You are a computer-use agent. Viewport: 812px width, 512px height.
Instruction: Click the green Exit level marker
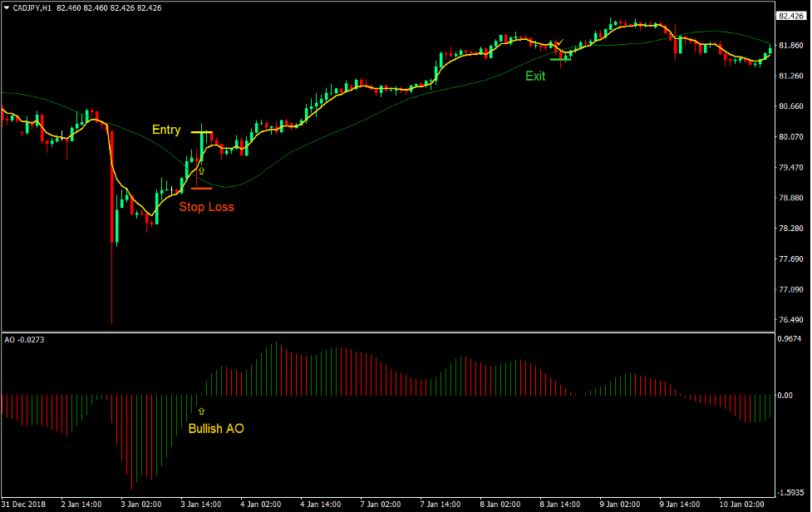(x=560, y=59)
